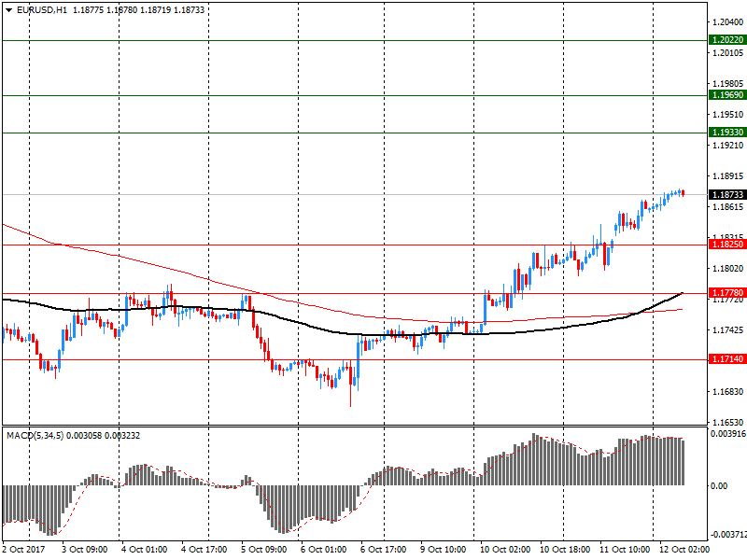Select the 1.19690 green price level label
This screenshot has width=747, height=560.
(x=727, y=95)
